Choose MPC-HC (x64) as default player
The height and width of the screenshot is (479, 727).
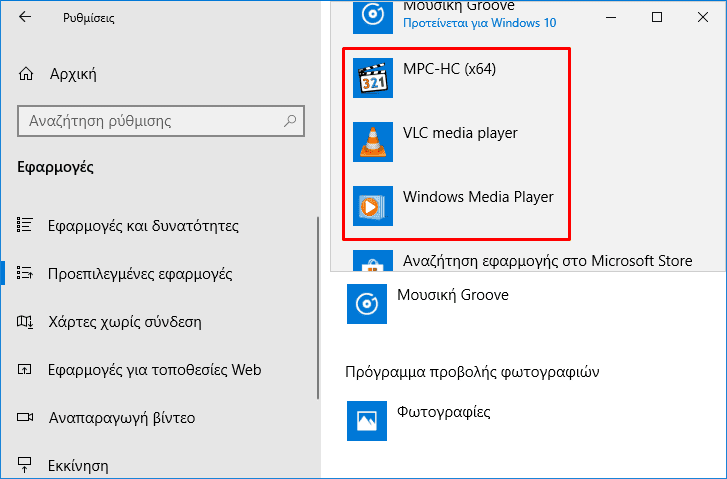(456, 78)
